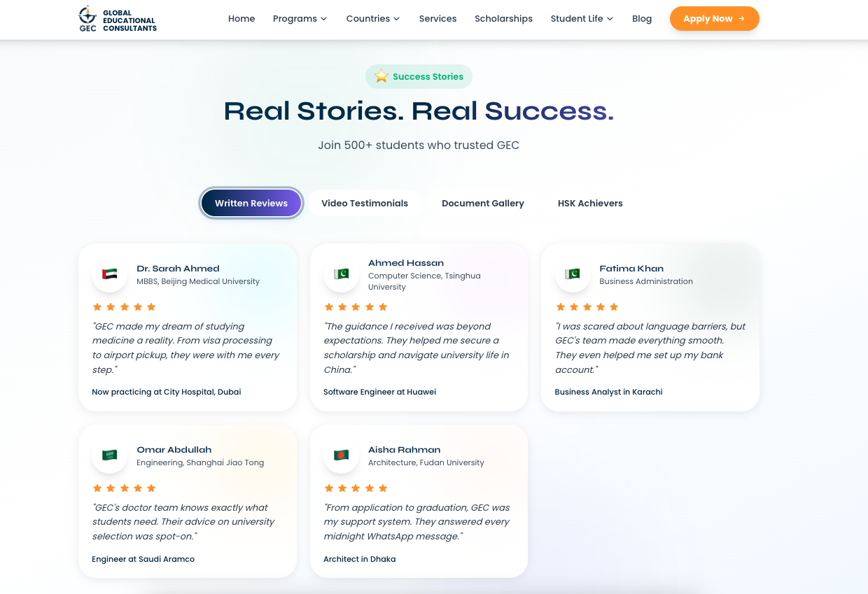Click the arrow icon in Apply Now
The width and height of the screenshot is (868, 594).
[x=741, y=19]
